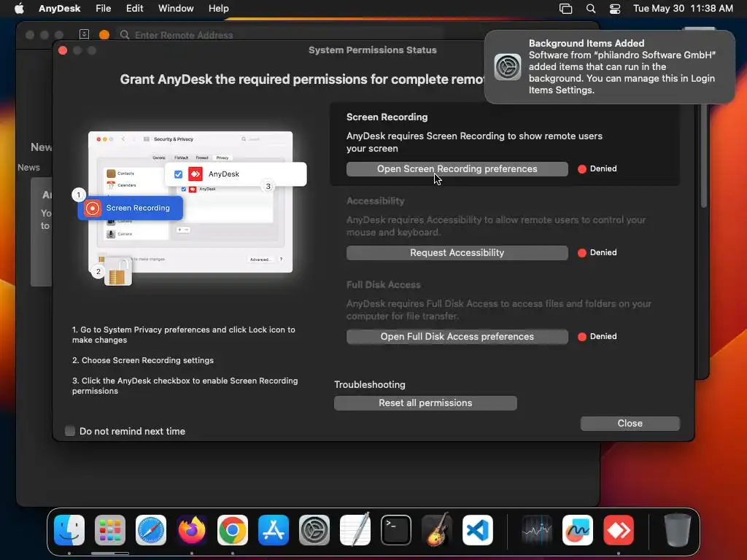Open System Settings from Dock
Image resolution: width=747 pixels, height=560 pixels.
[x=314, y=530]
